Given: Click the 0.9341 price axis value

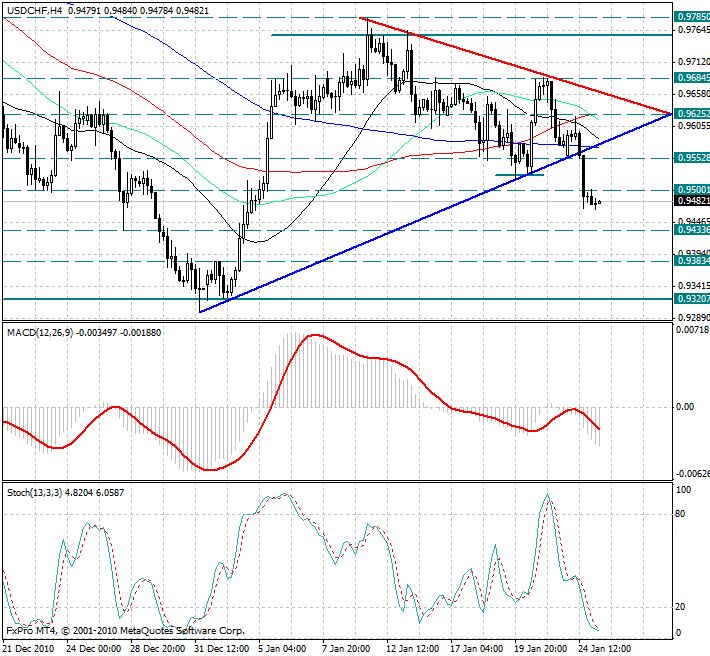Looking at the screenshot, I should (694, 286).
